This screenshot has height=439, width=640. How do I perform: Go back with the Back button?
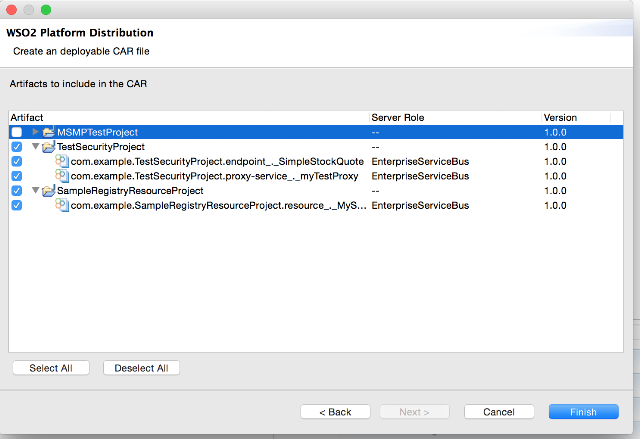(x=336, y=412)
